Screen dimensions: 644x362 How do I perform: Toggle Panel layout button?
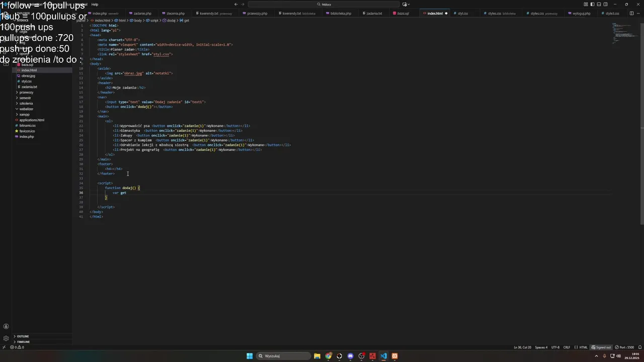click(x=599, y=4)
